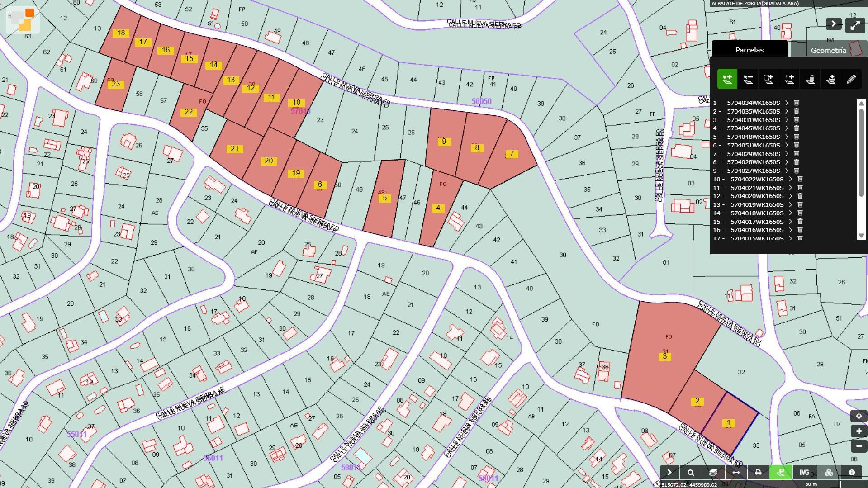This screenshot has height=488, width=868.
Task: Select the distance measurement arrow tool
Action: coord(736,473)
